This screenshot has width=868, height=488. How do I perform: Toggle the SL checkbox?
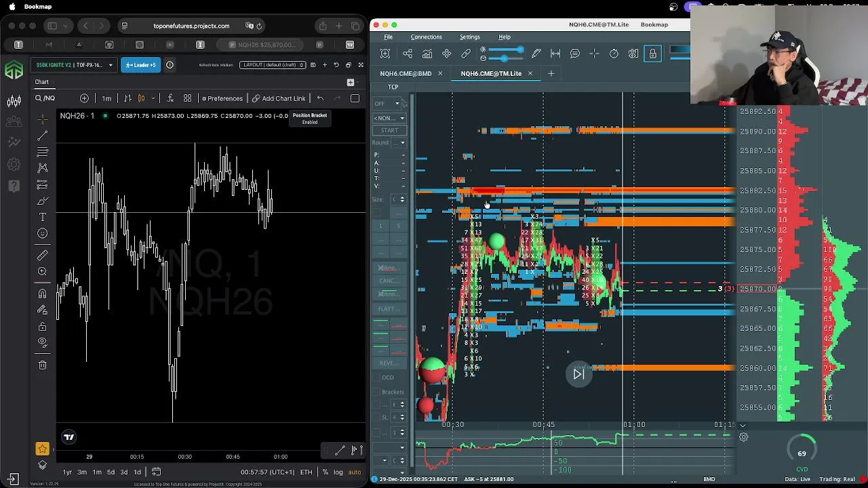point(377,418)
